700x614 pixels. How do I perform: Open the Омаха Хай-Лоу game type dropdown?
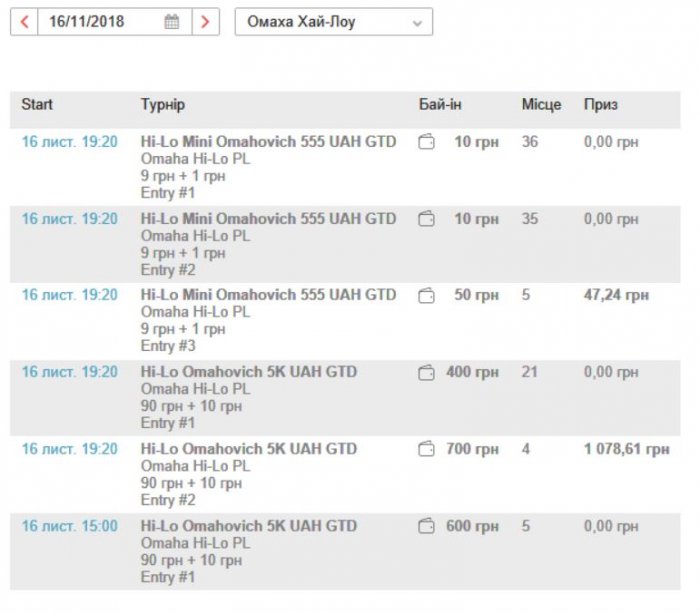pyautogui.click(x=333, y=21)
